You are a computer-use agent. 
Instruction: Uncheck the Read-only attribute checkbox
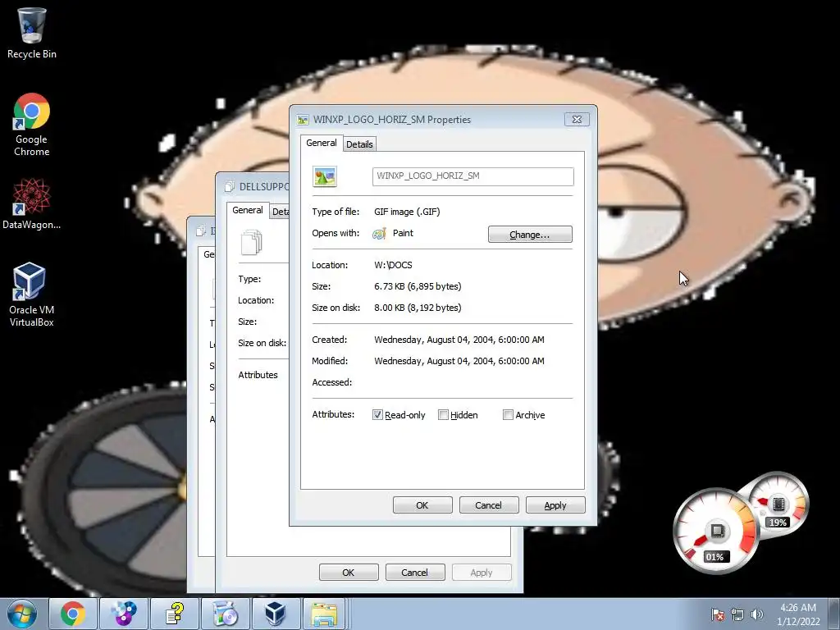(x=377, y=415)
